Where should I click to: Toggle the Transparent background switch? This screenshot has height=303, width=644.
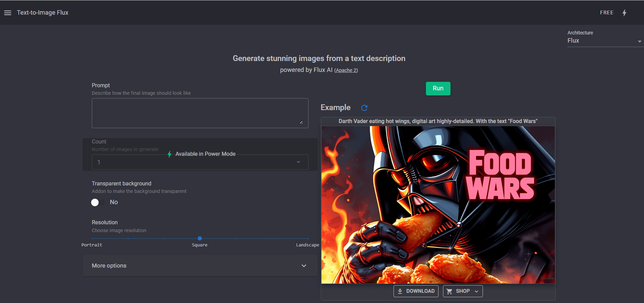click(98, 202)
